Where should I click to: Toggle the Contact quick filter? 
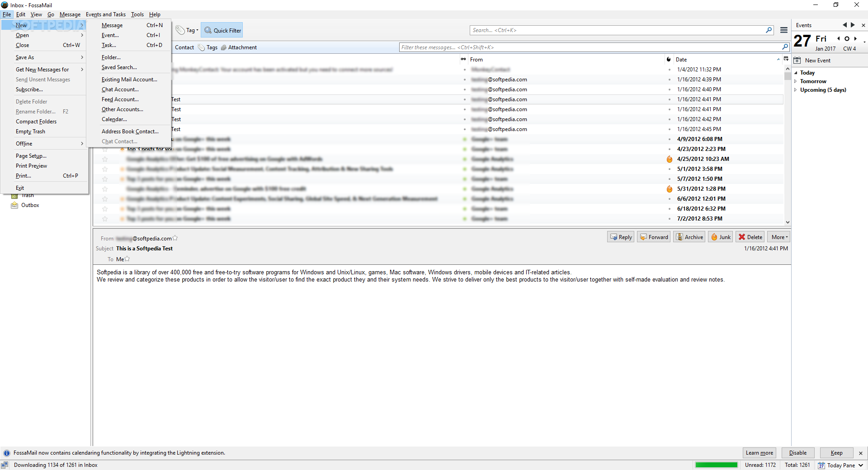184,47
